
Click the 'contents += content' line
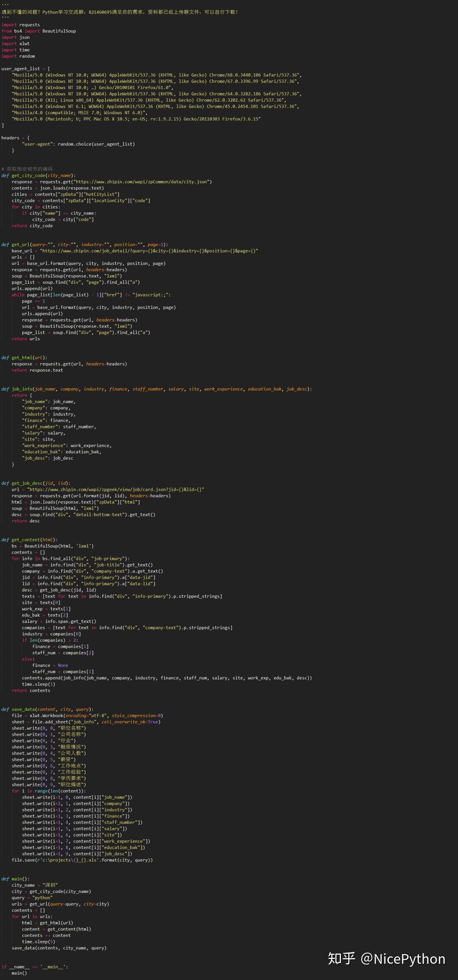click(x=46, y=935)
